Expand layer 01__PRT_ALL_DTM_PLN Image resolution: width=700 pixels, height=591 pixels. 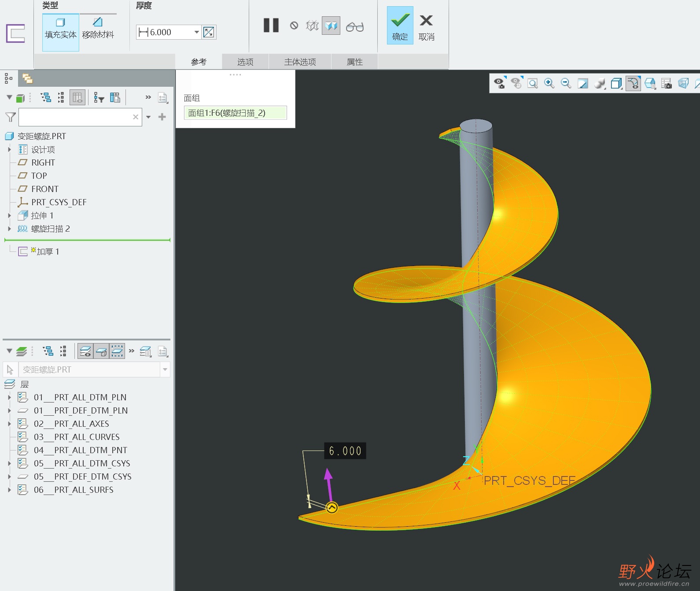click(x=9, y=397)
